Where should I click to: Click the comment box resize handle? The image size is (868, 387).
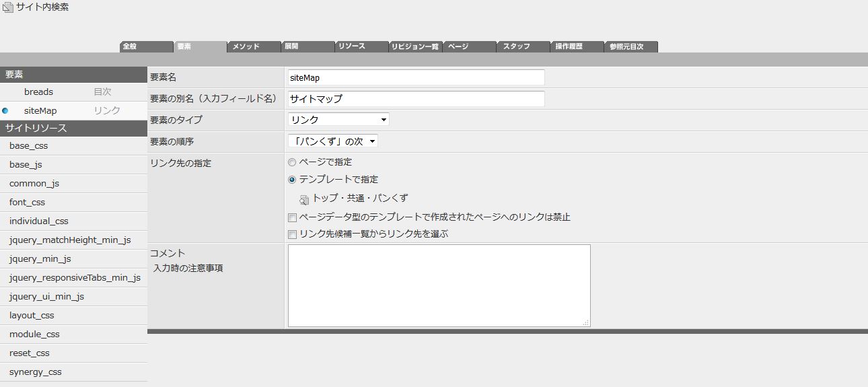tap(586, 323)
